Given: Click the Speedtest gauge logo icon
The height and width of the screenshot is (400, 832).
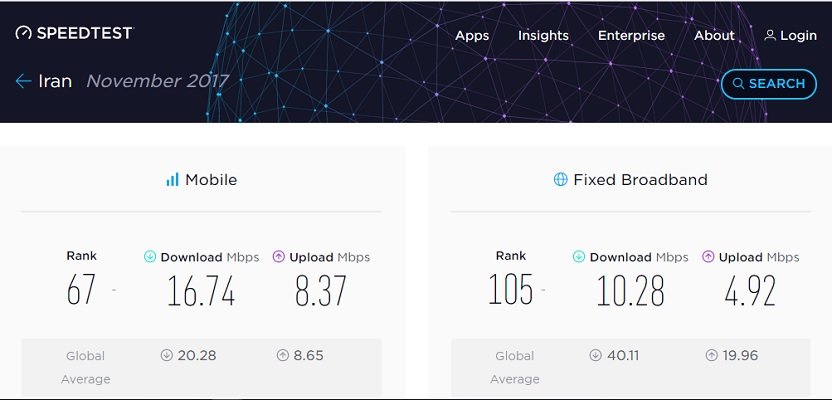Looking at the screenshot, I should 24,33.
